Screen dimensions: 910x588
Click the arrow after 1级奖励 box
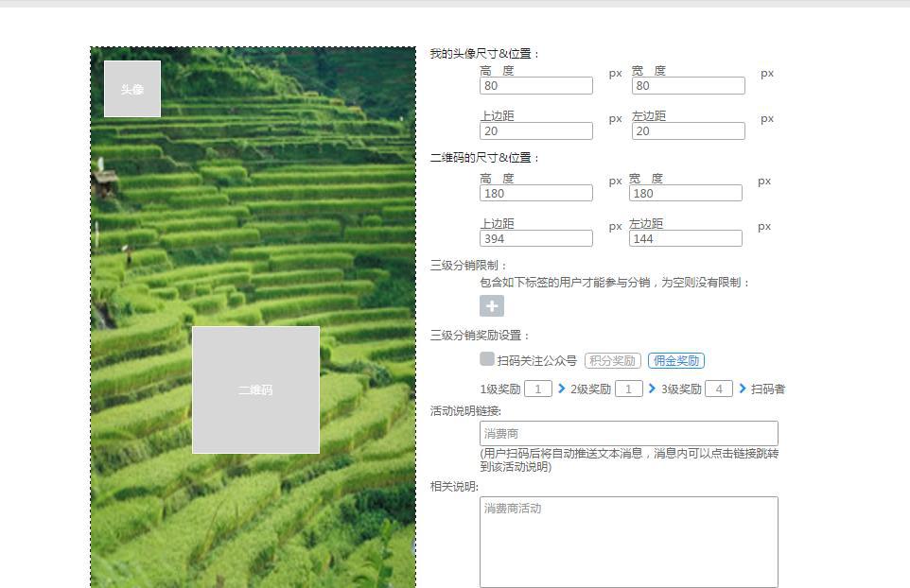click(x=561, y=389)
